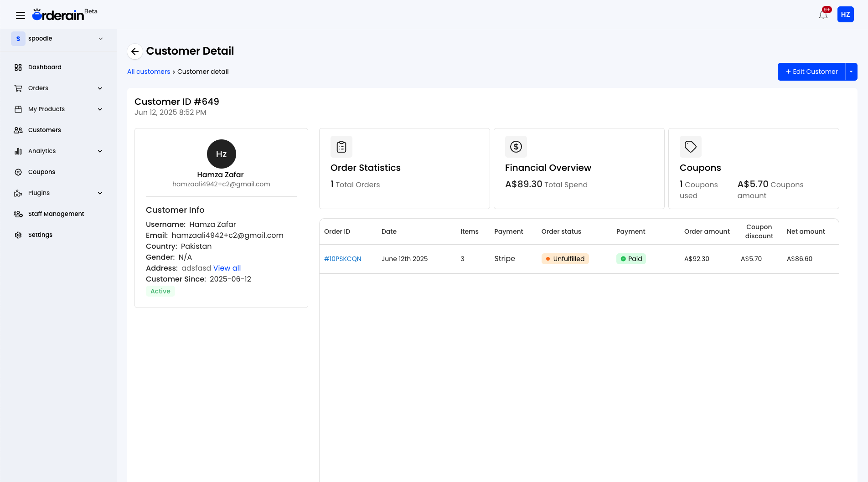
Task: Toggle the hamburger menu to collapse sidebar
Action: click(21, 15)
